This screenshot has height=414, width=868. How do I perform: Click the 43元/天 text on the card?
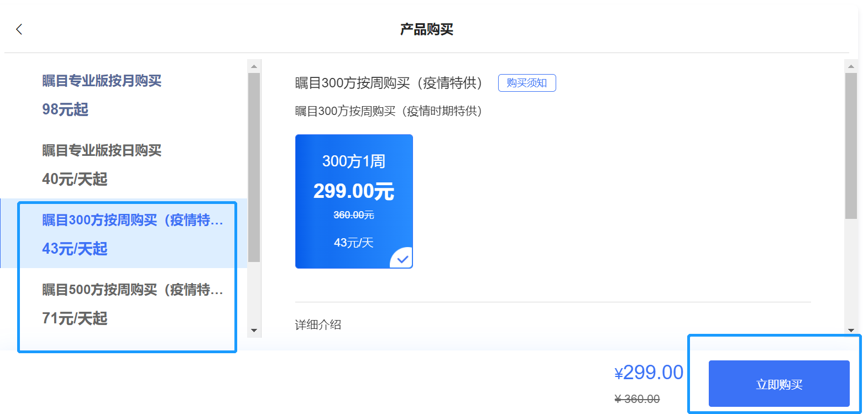coord(354,243)
